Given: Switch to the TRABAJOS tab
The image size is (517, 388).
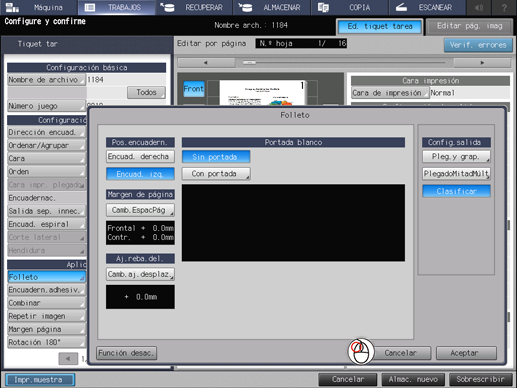Looking at the screenshot, I should 116,7.
